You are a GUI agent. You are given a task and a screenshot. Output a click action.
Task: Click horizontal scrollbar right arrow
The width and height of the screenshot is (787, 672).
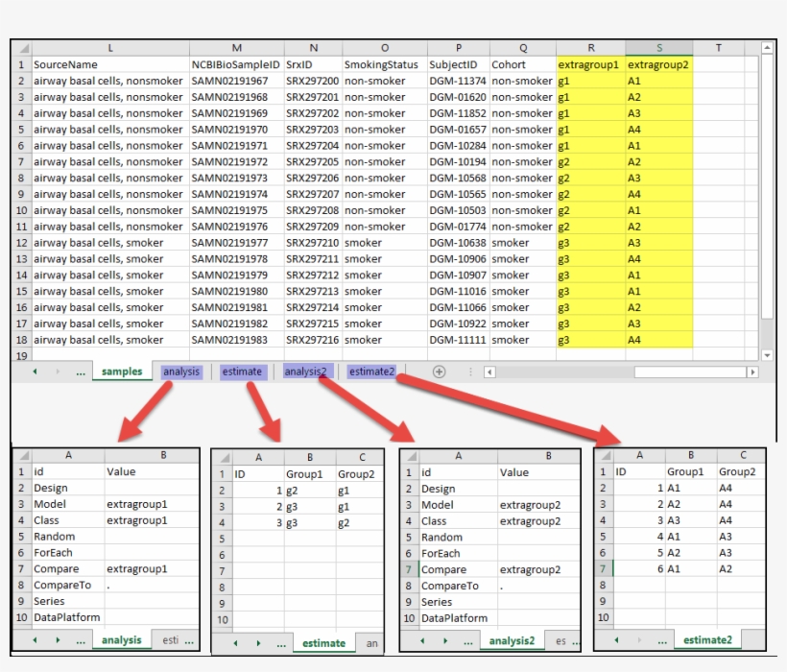pyautogui.click(x=751, y=372)
